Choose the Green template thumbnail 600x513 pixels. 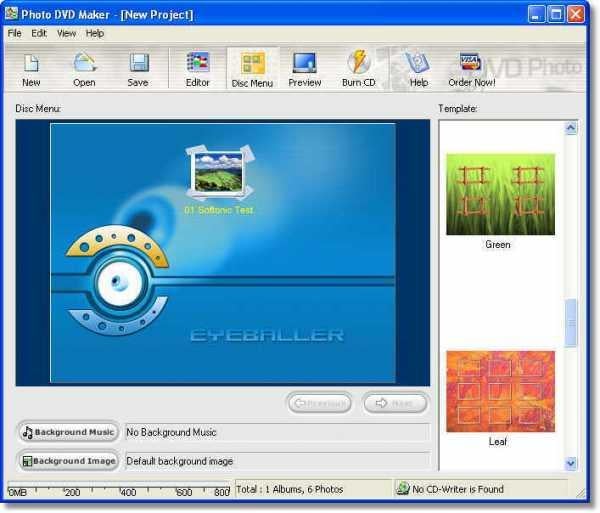(501, 194)
